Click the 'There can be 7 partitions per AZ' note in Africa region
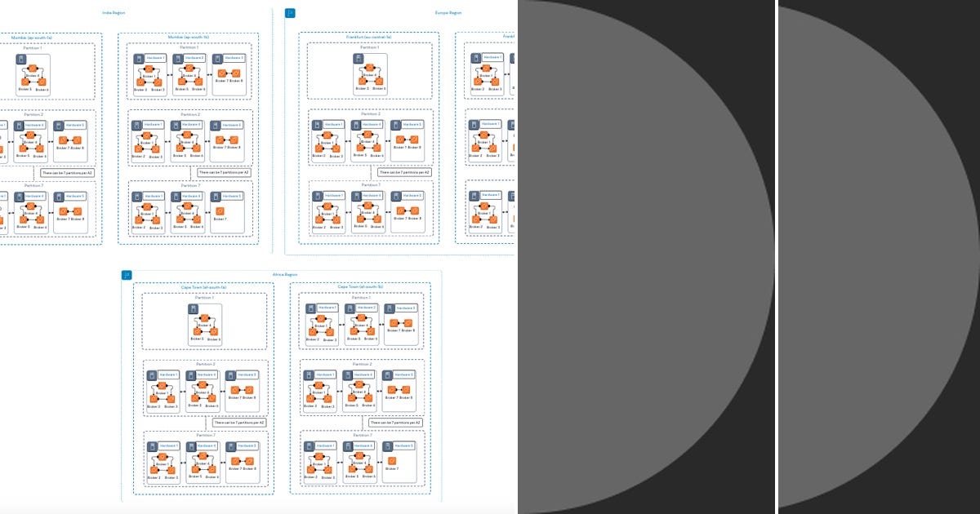This screenshot has width=980, height=514. tap(239, 421)
